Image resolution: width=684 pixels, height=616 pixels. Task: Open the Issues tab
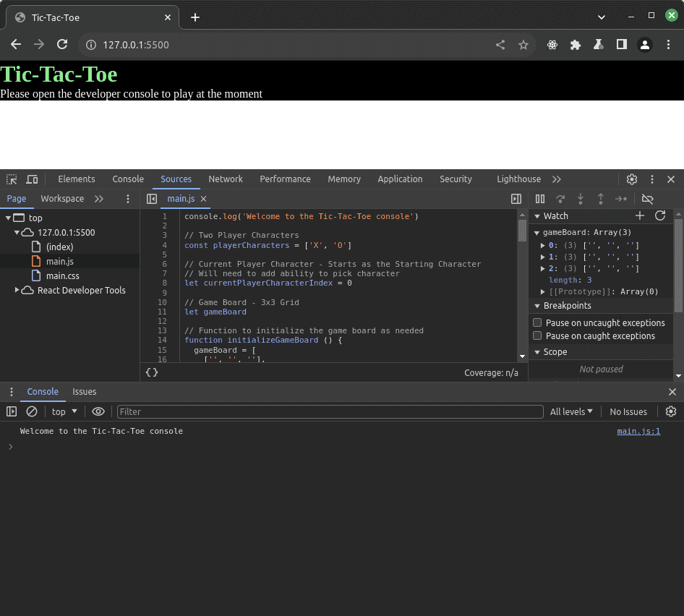84,391
